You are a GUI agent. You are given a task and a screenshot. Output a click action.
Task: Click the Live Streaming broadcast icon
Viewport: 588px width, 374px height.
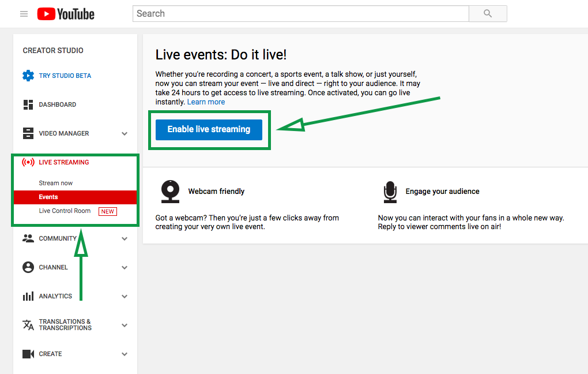[x=28, y=162]
